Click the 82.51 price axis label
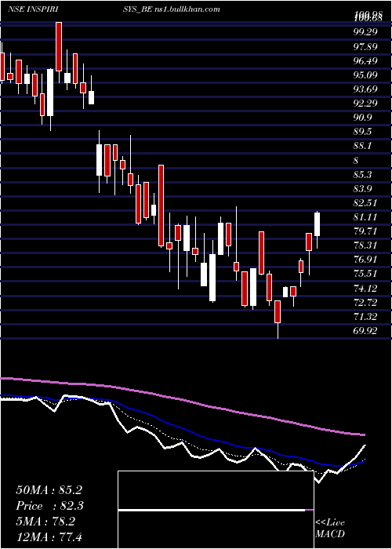This screenshot has width=392, height=549. [x=365, y=203]
